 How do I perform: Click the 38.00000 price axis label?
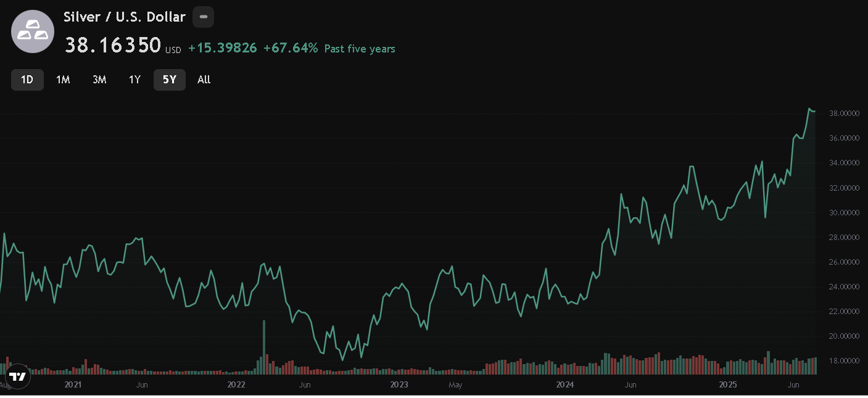[x=843, y=113]
